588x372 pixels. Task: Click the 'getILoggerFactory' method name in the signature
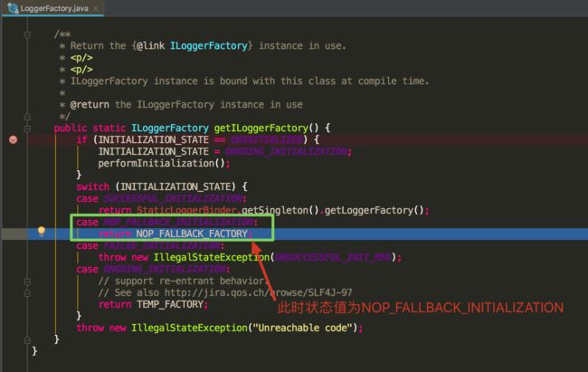click(261, 128)
